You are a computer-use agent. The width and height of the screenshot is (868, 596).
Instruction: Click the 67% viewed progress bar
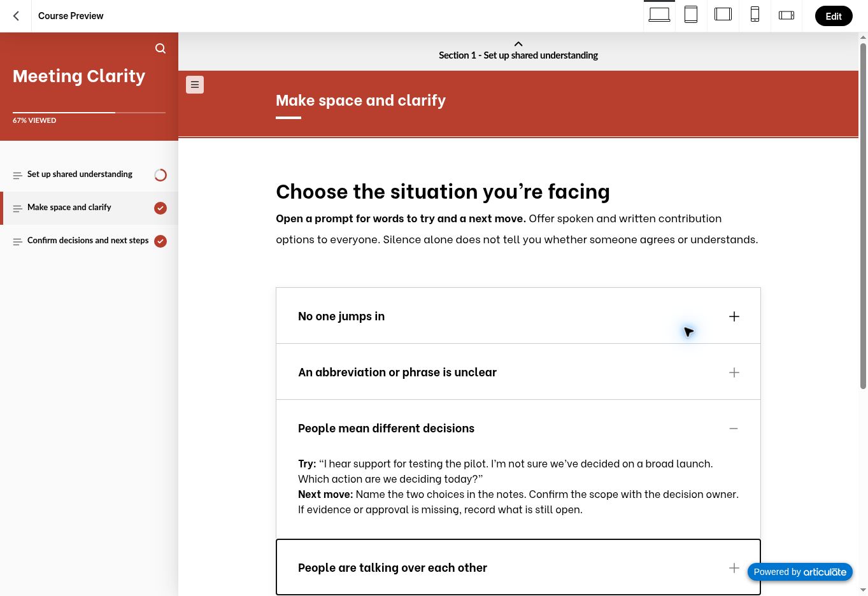point(89,112)
